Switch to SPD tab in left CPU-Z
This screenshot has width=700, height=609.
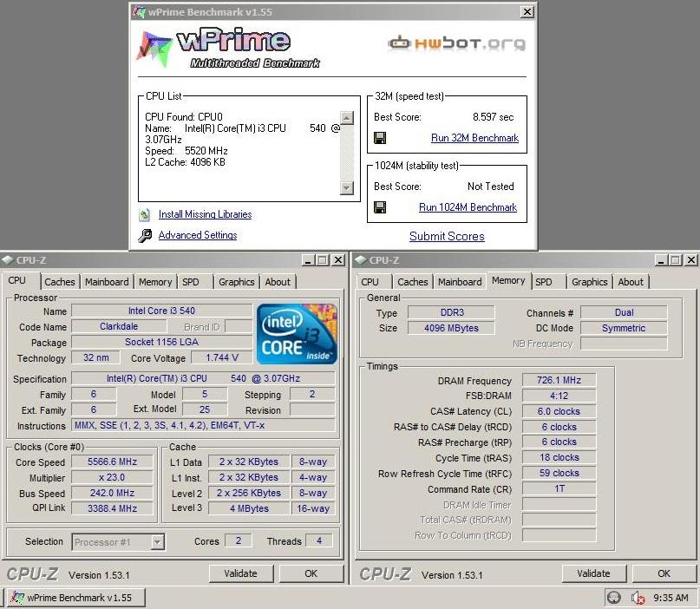pyautogui.click(x=191, y=282)
